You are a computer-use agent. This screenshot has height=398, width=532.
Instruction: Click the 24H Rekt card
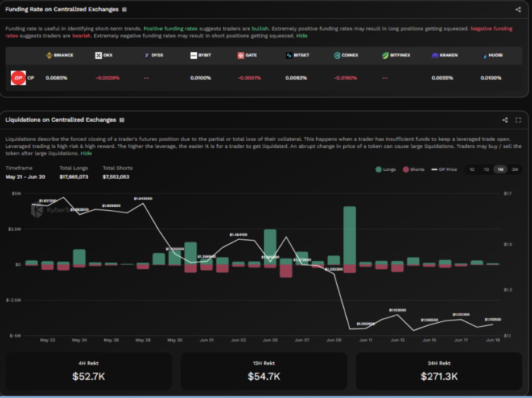(x=439, y=371)
